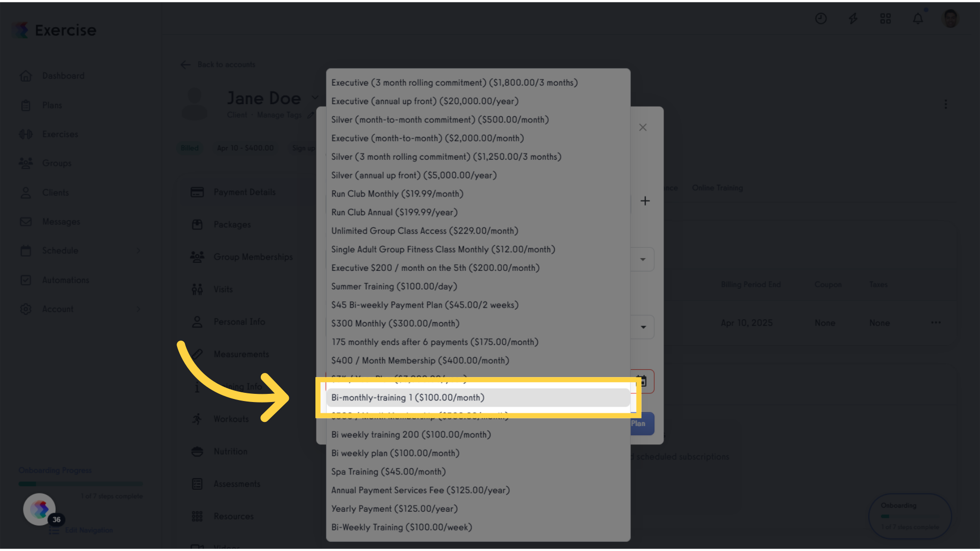980x551 pixels.
Task: Expand the Account sidebar submenu arrow
Action: coord(138,309)
